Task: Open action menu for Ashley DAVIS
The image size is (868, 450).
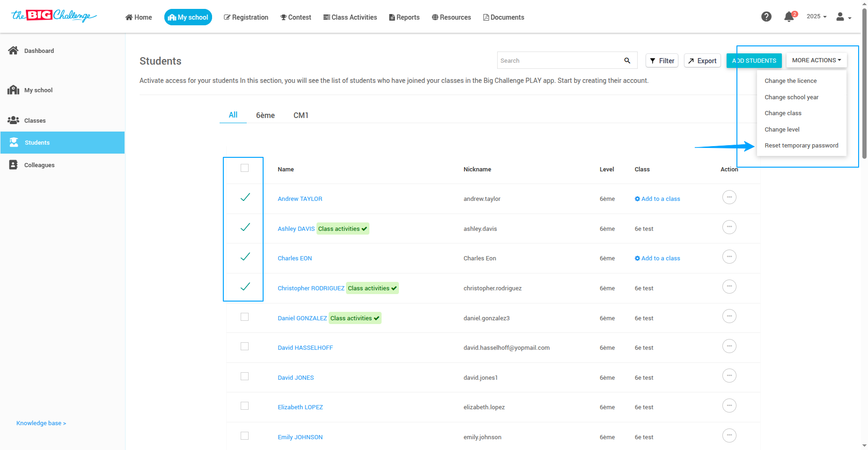Action: [729, 227]
